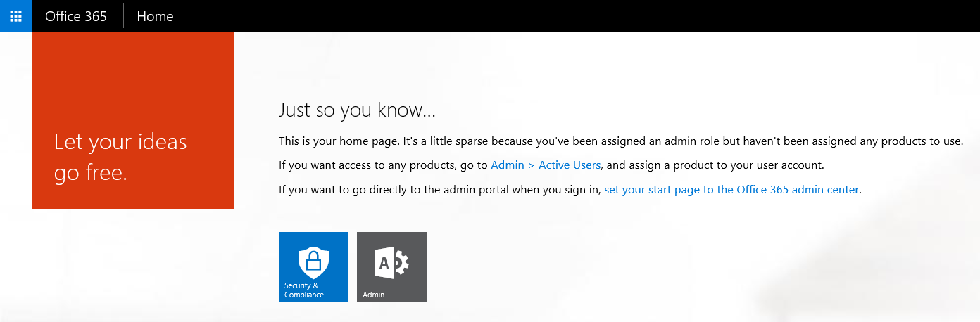980x322 pixels.
Task: Open set your start page link
Action: pos(732,189)
